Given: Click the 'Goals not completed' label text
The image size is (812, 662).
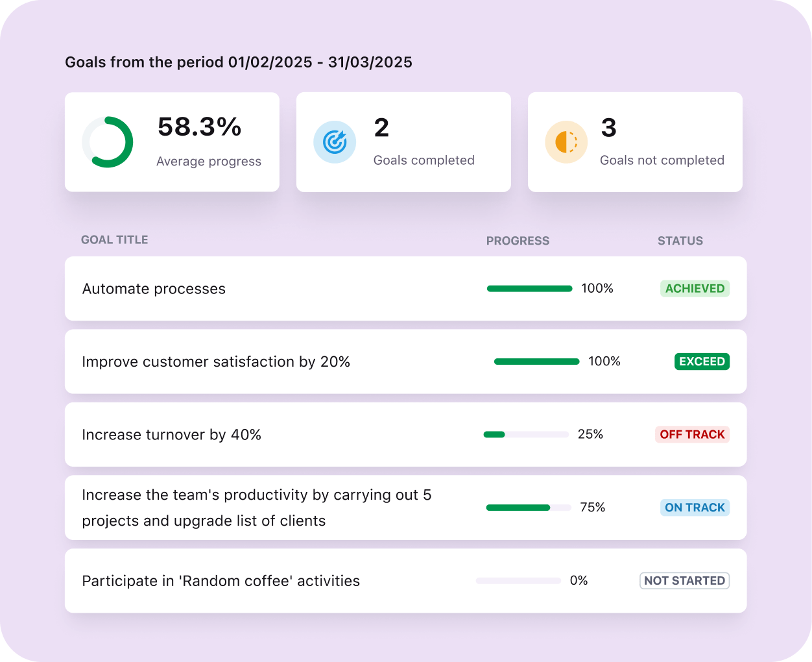Looking at the screenshot, I should [662, 160].
